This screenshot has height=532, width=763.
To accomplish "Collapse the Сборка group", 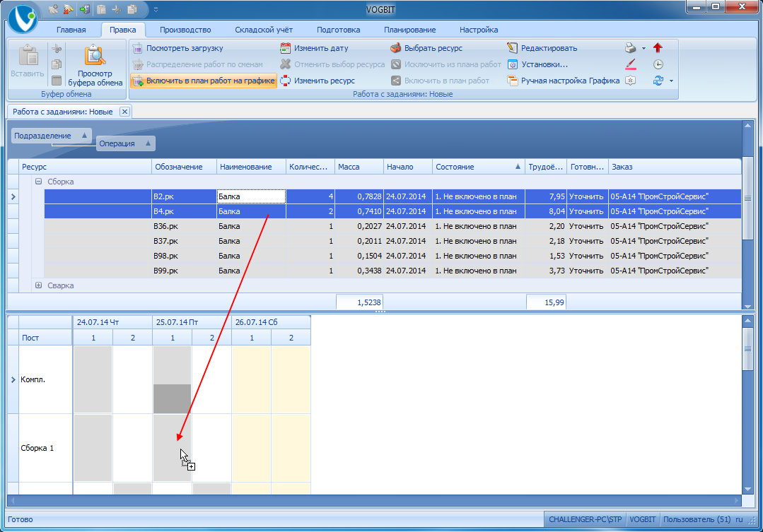I will (38, 182).
